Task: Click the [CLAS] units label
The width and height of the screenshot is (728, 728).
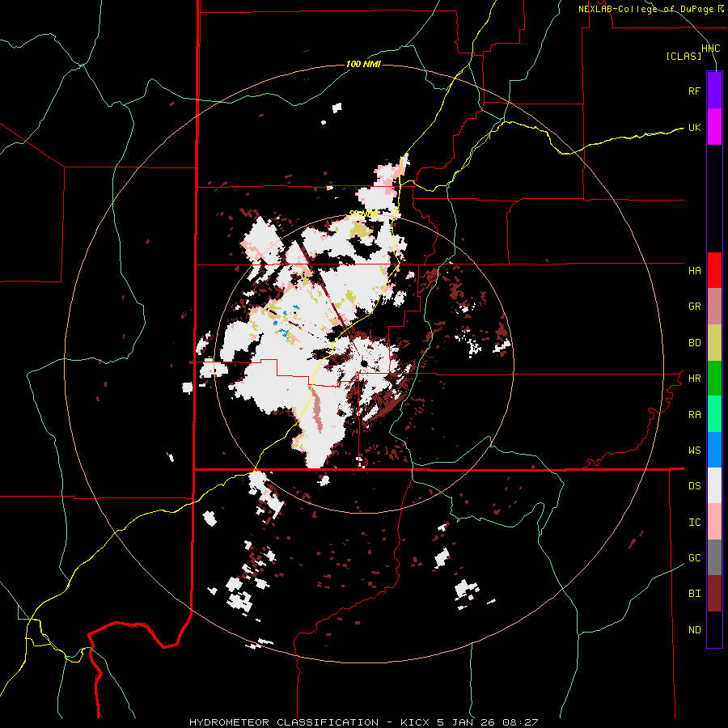Action: pyautogui.click(x=684, y=57)
